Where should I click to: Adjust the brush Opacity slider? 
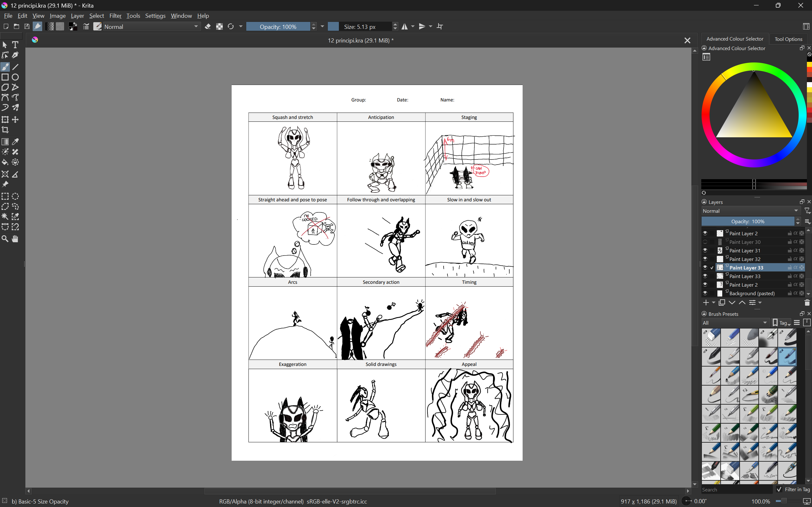[x=278, y=27]
